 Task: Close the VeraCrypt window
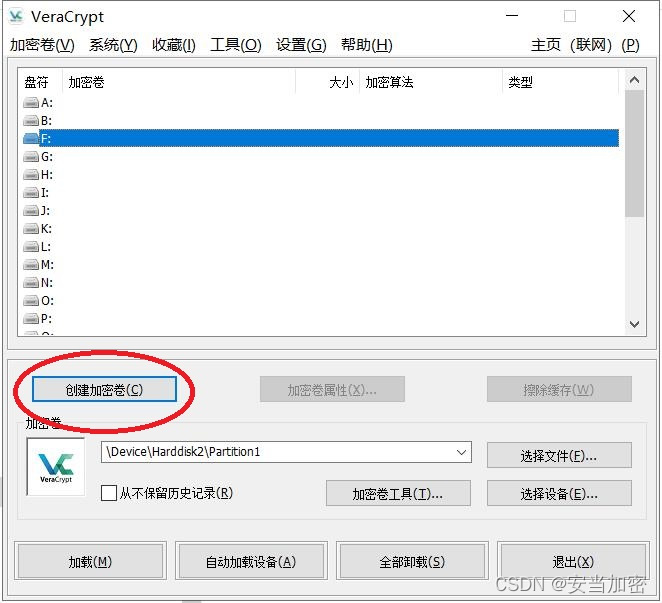click(x=629, y=16)
